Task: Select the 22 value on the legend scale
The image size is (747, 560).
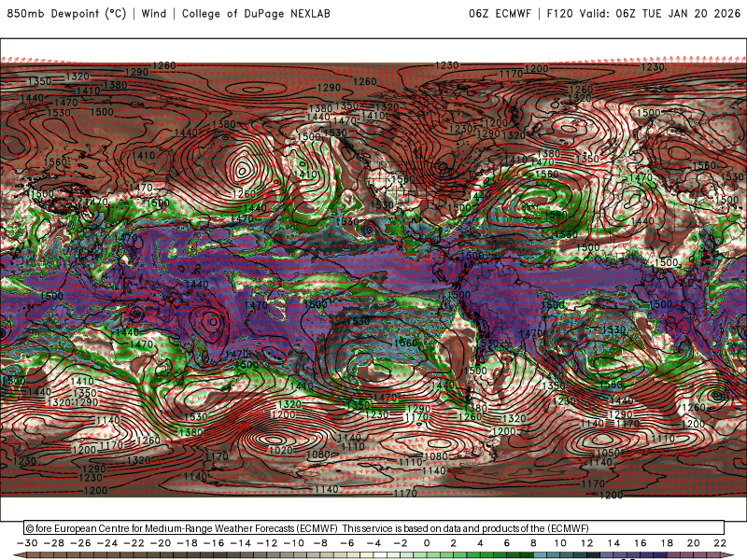Action: (720, 543)
